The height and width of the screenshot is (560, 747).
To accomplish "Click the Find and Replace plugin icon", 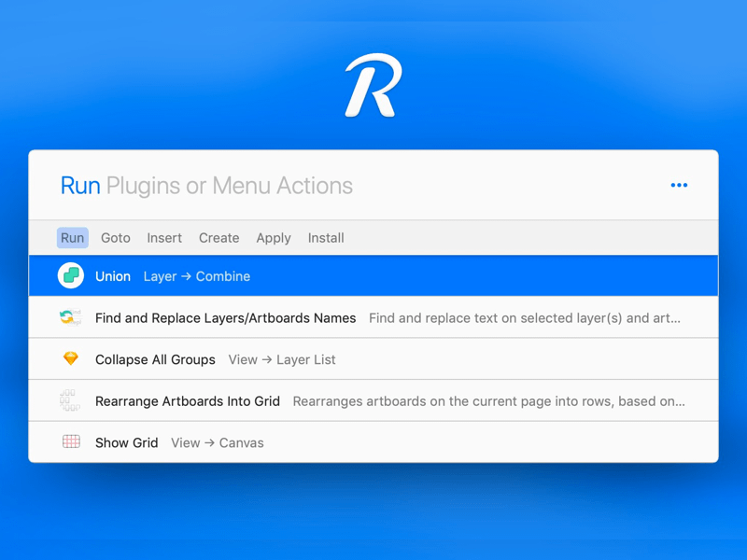I will tap(71, 317).
